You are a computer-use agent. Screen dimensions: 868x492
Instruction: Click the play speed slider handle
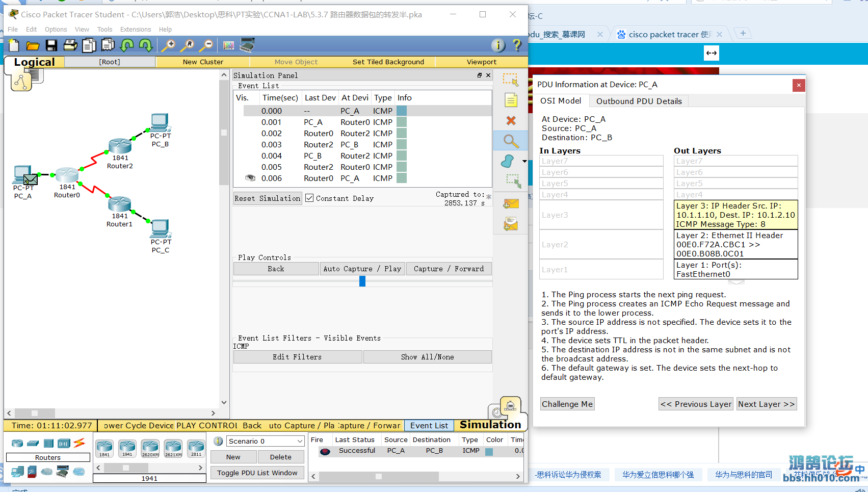(362, 281)
